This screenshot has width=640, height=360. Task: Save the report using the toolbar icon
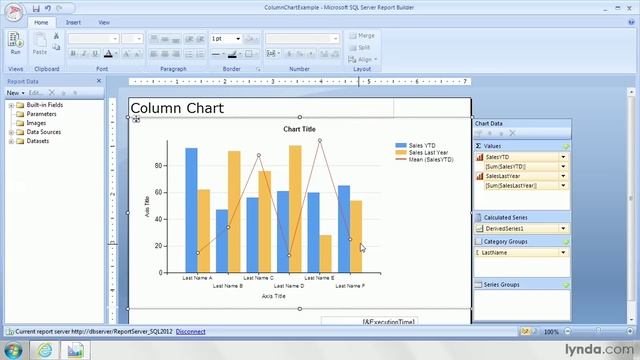[36, 8]
